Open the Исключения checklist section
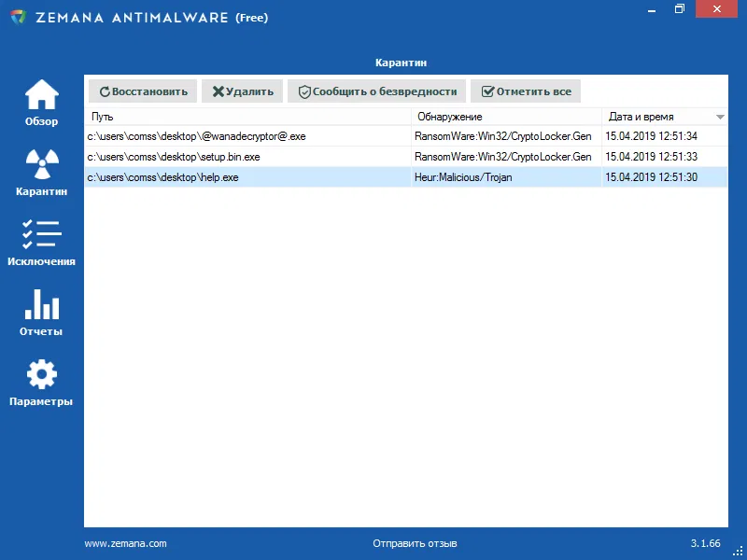This screenshot has width=747, height=560. point(41,243)
